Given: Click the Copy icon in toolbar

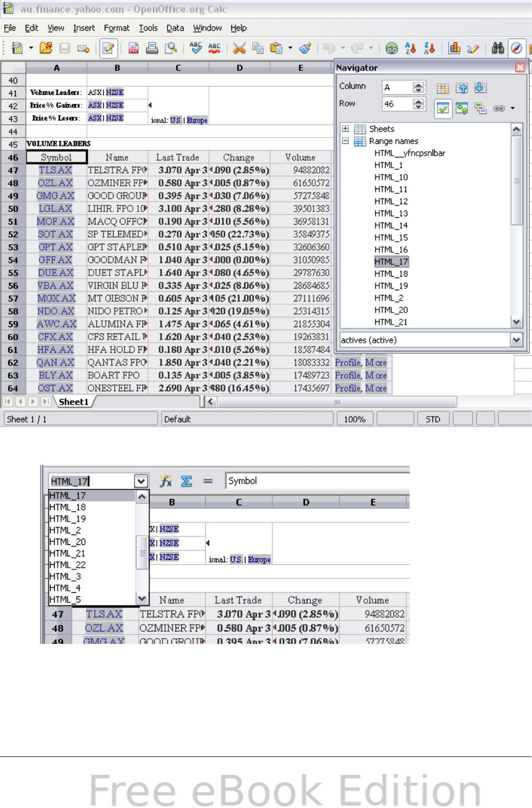Looking at the screenshot, I should tap(258, 48).
